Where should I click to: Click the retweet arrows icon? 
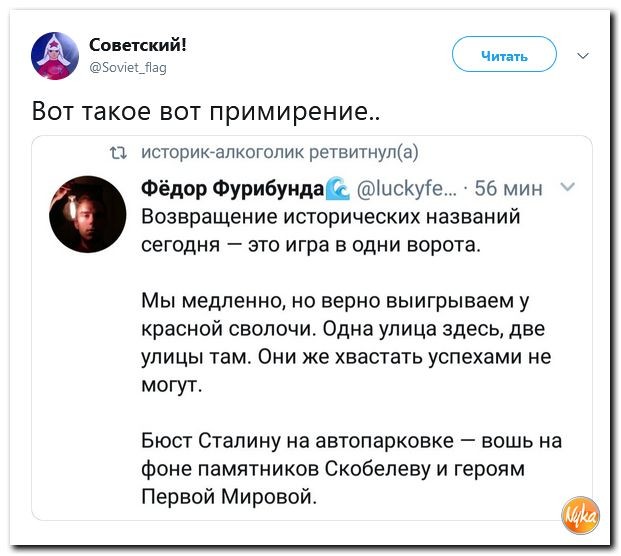118,153
